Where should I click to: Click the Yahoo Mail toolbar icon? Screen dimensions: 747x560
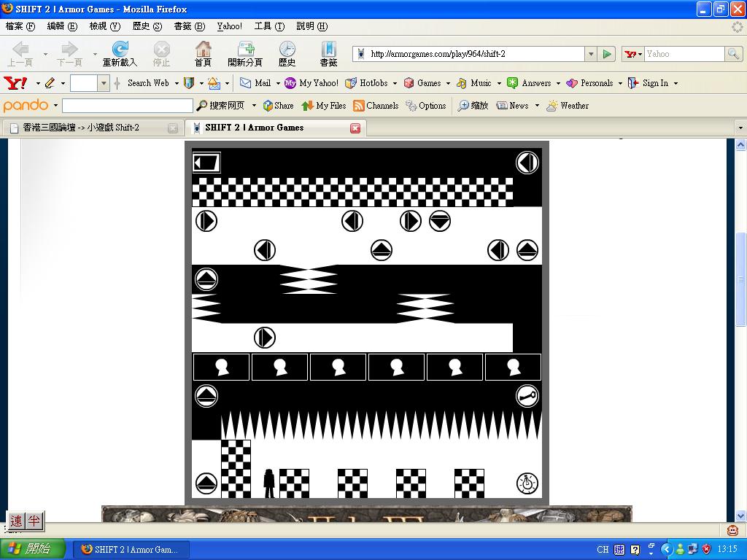(x=255, y=83)
